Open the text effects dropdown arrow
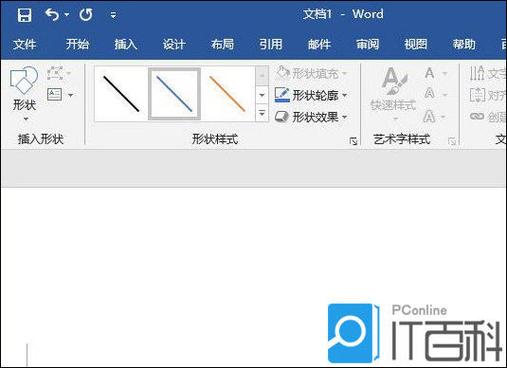Screen dimensions: 507x368 coord(443,117)
